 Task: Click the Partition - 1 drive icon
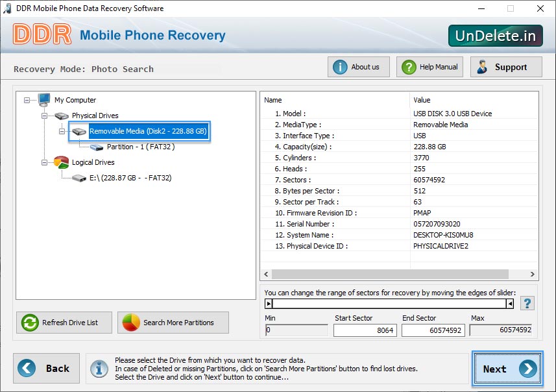[x=97, y=147]
